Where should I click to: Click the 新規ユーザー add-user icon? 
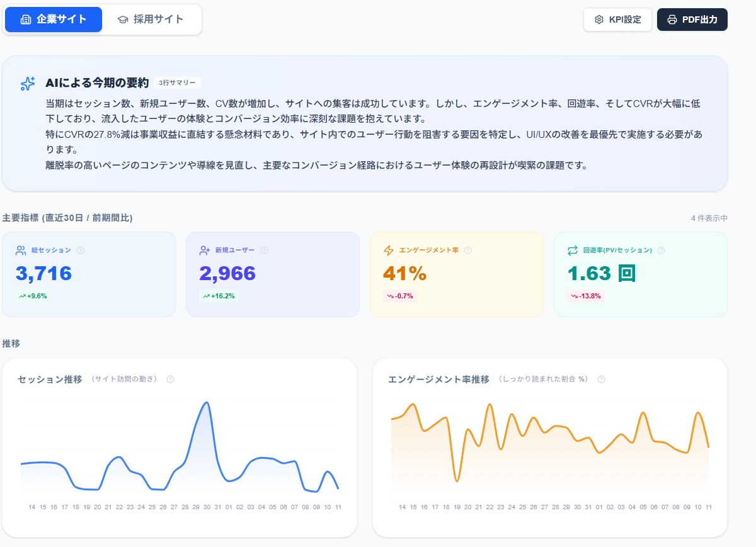205,251
